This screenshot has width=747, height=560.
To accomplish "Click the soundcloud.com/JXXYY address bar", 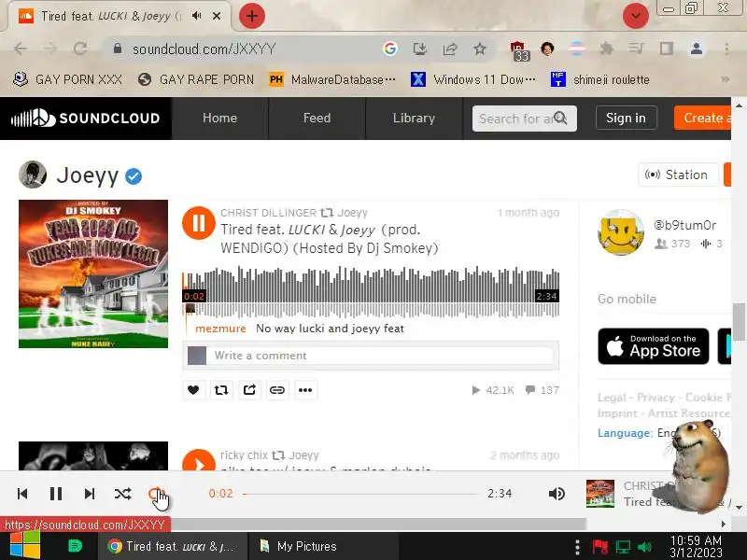I will [204, 49].
